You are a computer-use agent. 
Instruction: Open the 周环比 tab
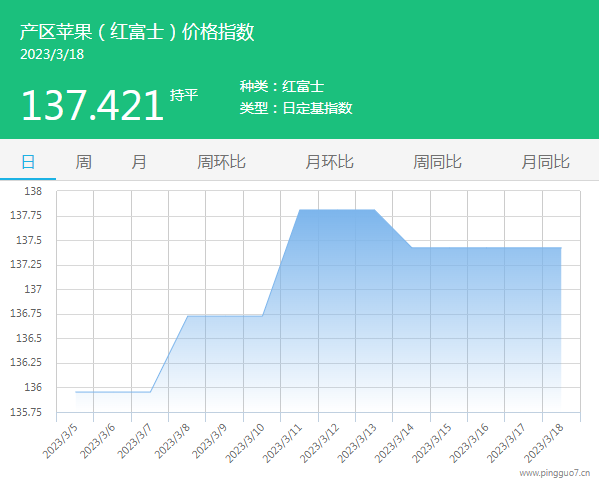click(x=221, y=162)
